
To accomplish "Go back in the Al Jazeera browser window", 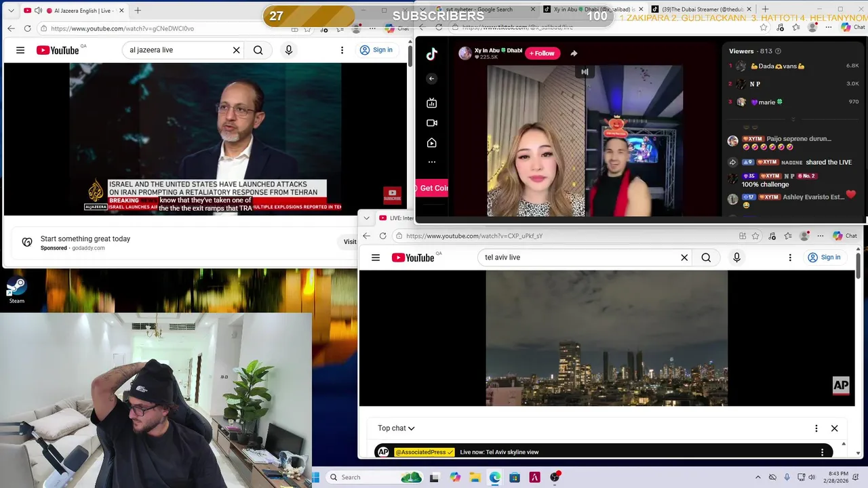I will tap(11, 28).
